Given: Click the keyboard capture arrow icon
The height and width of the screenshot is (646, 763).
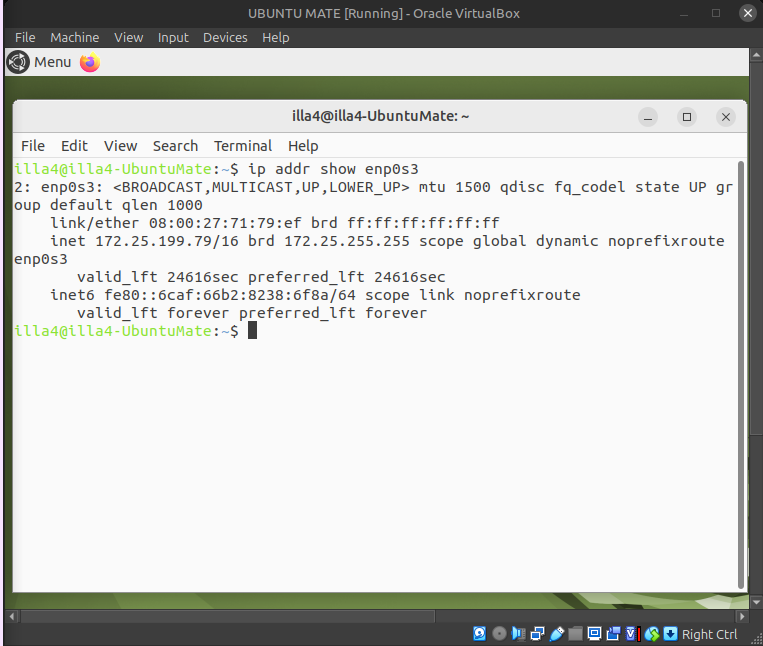Looking at the screenshot, I should coord(670,634).
